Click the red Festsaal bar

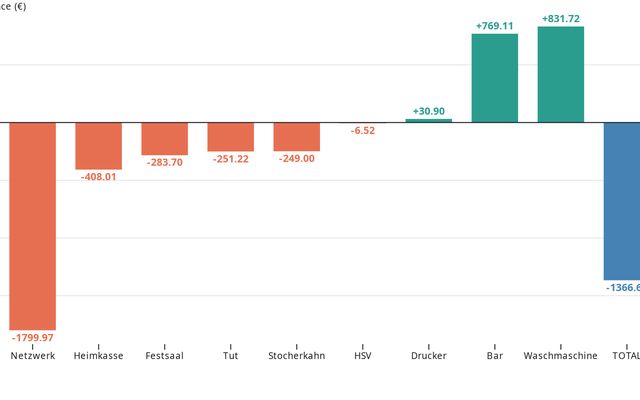point(164,138)
